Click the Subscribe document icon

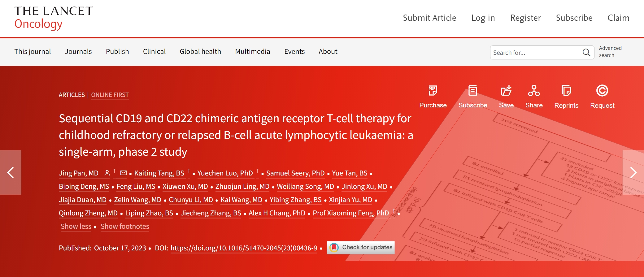point(473,91)
